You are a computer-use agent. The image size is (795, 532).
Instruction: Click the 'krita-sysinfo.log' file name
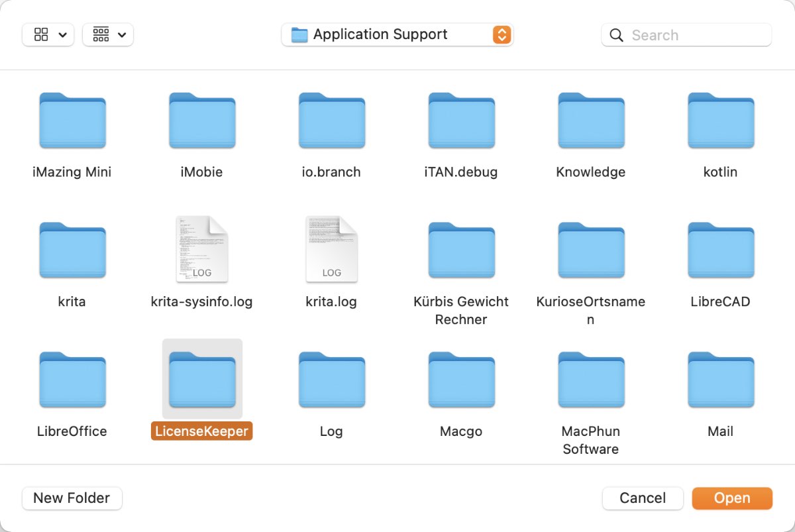point(202,302)
